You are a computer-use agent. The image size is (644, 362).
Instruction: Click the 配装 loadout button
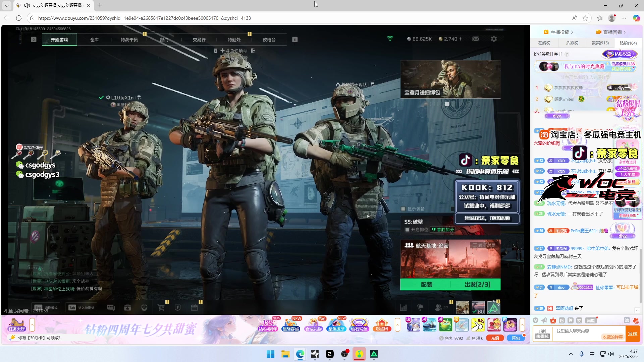coord(426,285)
